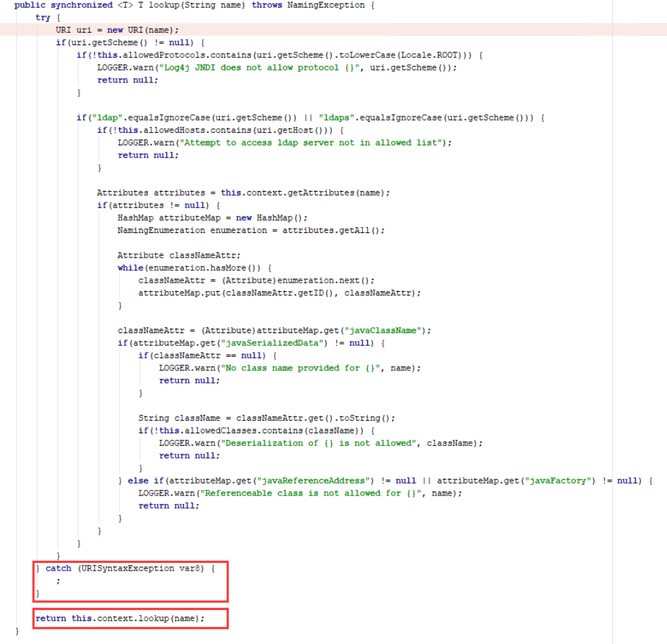Click 'return null;' after the Referenceable warning
The height and width of the screenshot is (644, 667).
pos(168,506)
